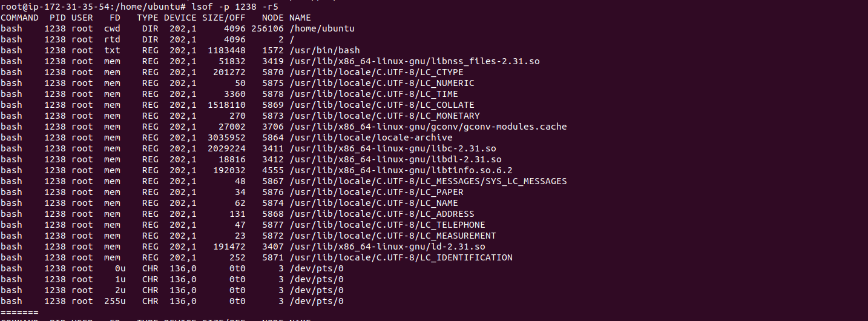Click the SYS_LC_MESSAGES file path
The width and height of the screenshot is (868, 321).
point(428,181)
